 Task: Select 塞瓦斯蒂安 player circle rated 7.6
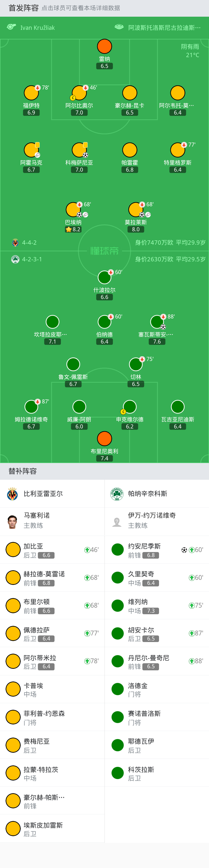point(157,322)
